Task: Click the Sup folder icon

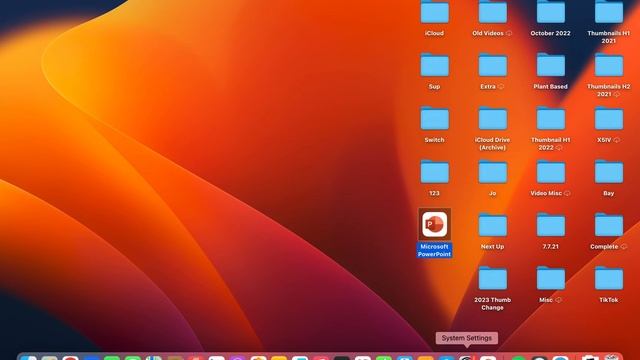Action: pos(434,65)
